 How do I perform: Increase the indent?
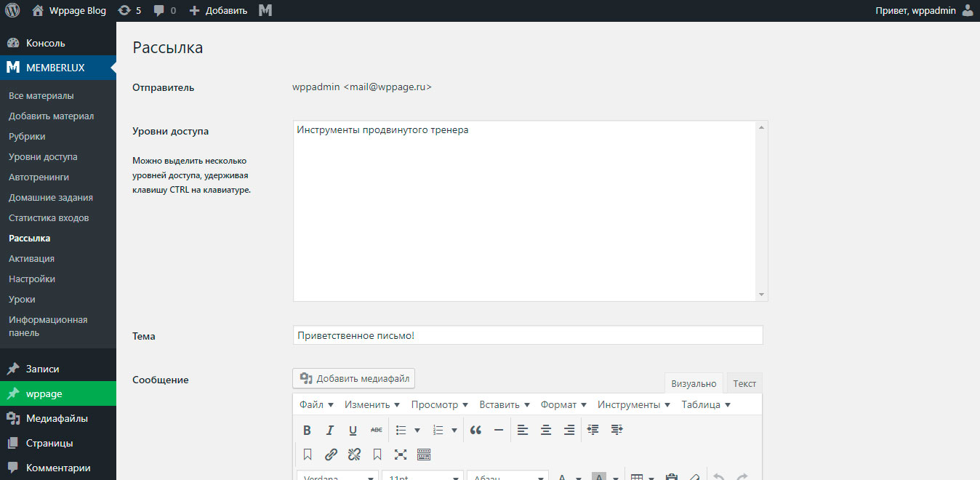pos(616,430)
